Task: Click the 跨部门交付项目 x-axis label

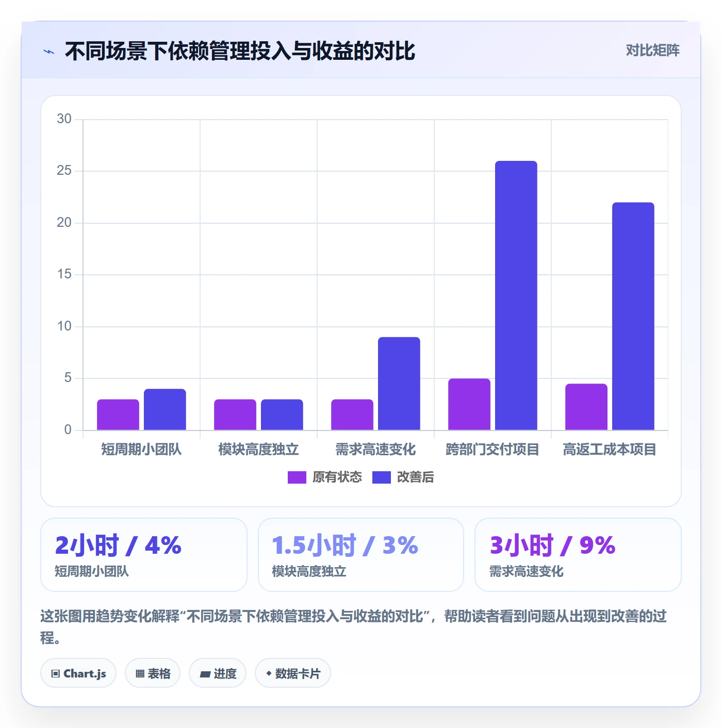Action: coord(493,450)
